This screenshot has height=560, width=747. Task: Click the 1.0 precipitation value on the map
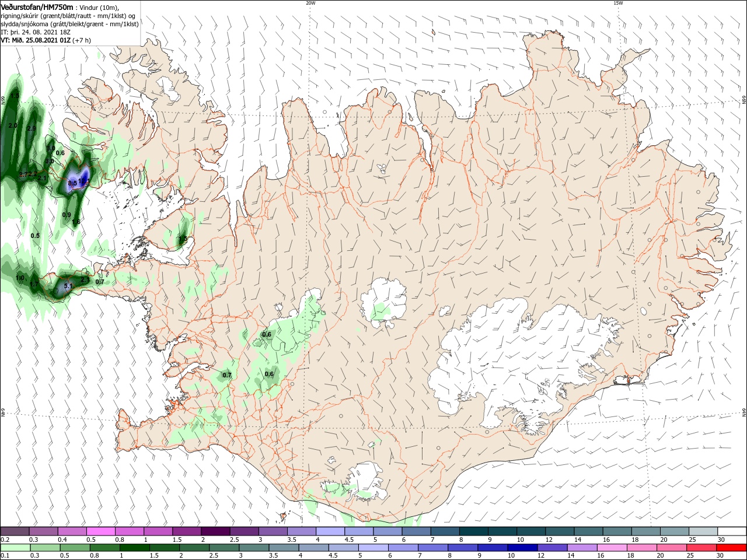(x=20, y=278)
